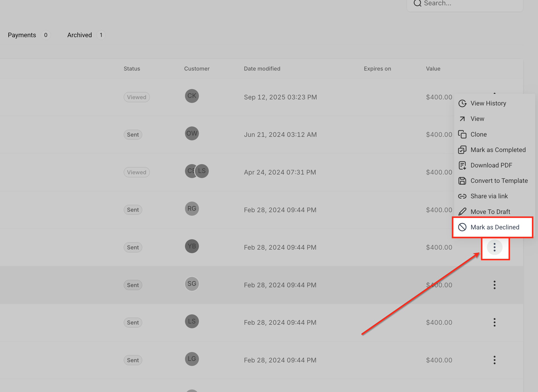Open three-dot menu for YB row

[494, 247]
